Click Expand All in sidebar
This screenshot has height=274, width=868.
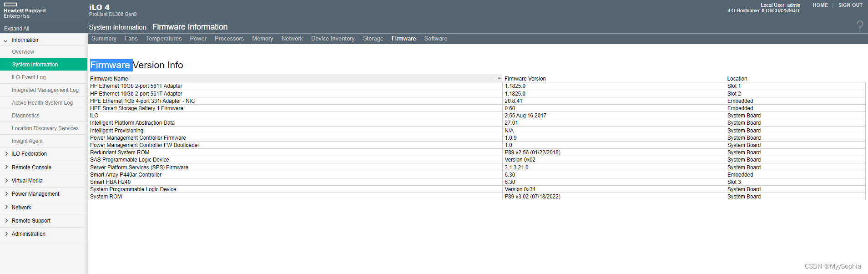[16, 28]
